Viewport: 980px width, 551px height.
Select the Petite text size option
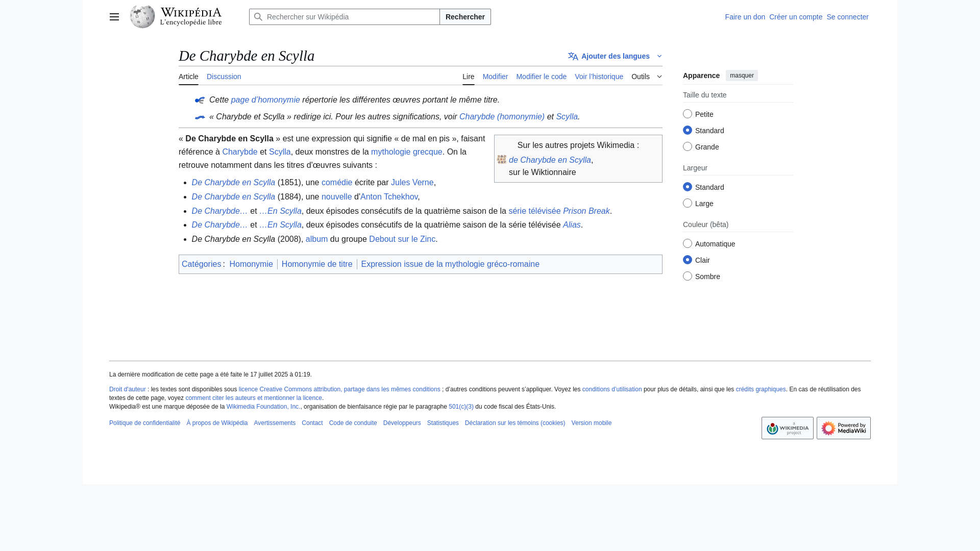pos(688,114)
